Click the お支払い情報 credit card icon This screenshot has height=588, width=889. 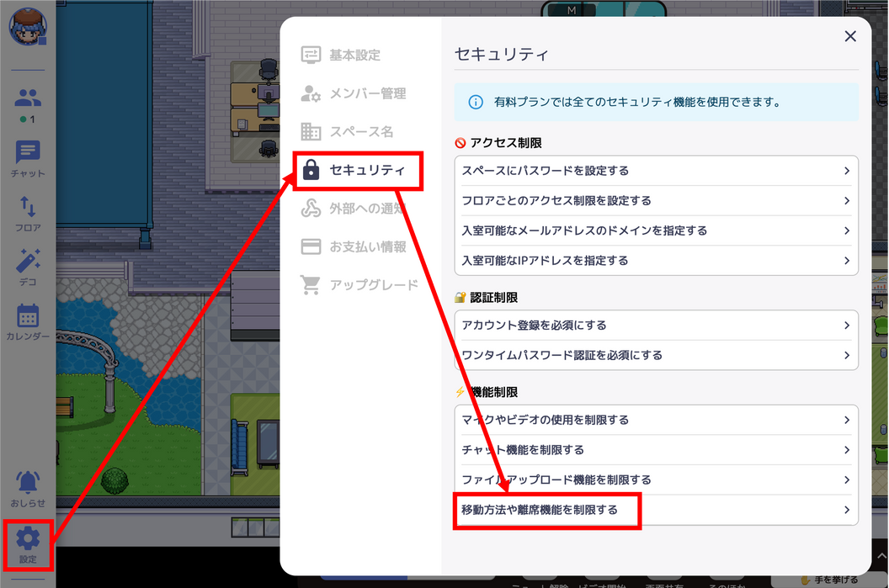[x=311, y=246]
